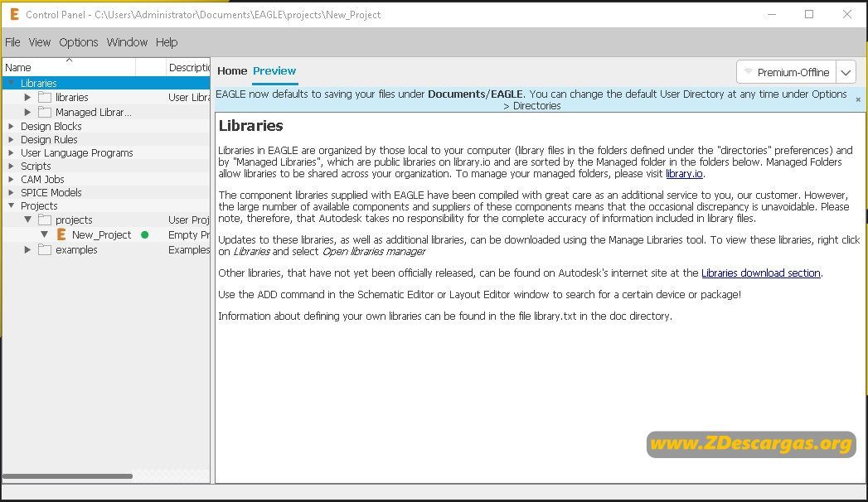Toggle the green New_Project open indicator

click(144, 235)
